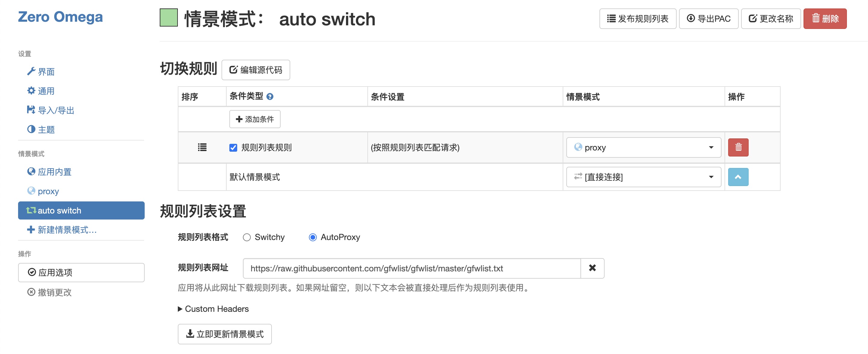
Task: Click the pencil icon in 编辑源代码
Action: click(233, 69)
